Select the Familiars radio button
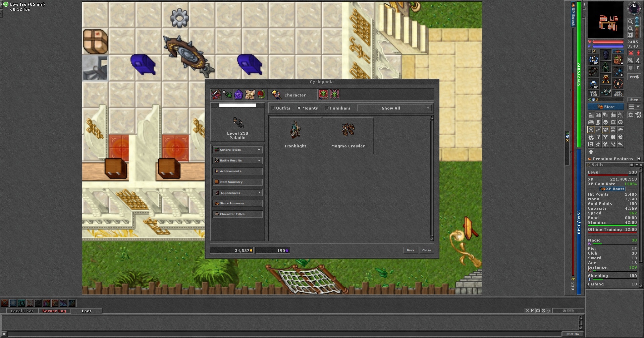Viewport: 644px width, 338px height. [326, 108]
